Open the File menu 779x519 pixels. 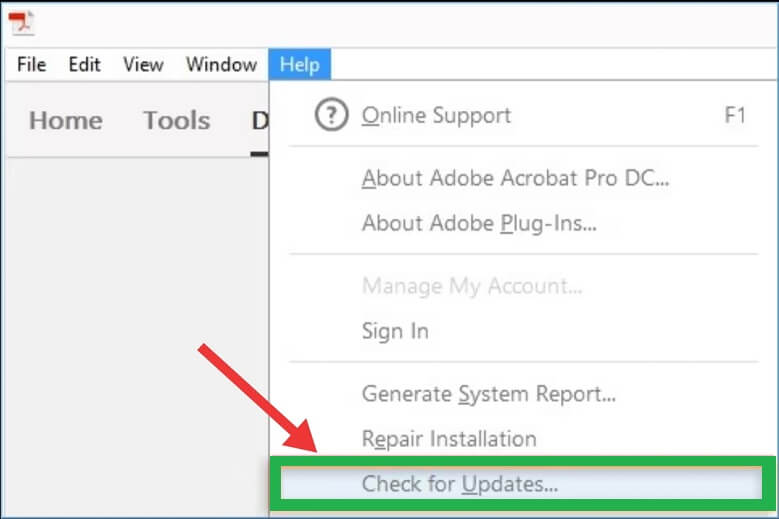31,65
